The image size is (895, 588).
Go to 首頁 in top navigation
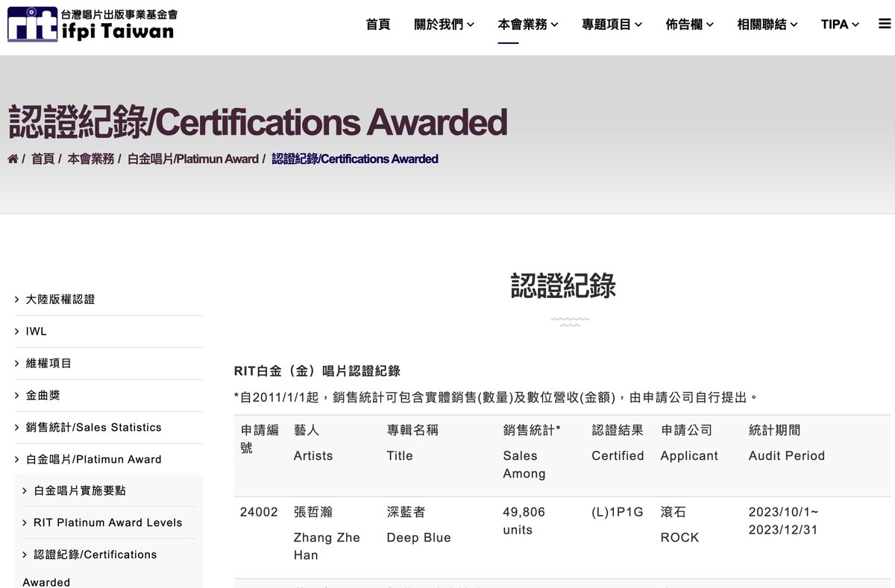pyautogui.click(x=378, y=25)
